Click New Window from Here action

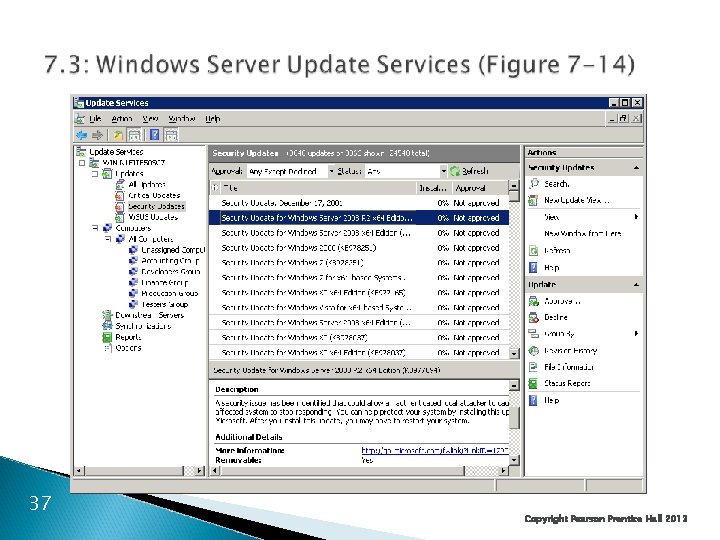tap(582, 233)
